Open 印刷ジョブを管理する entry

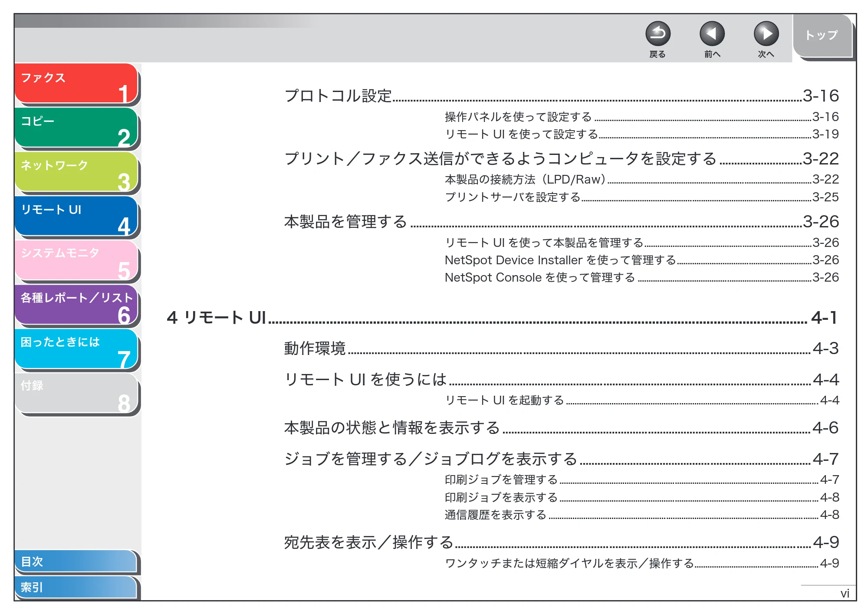642,479
